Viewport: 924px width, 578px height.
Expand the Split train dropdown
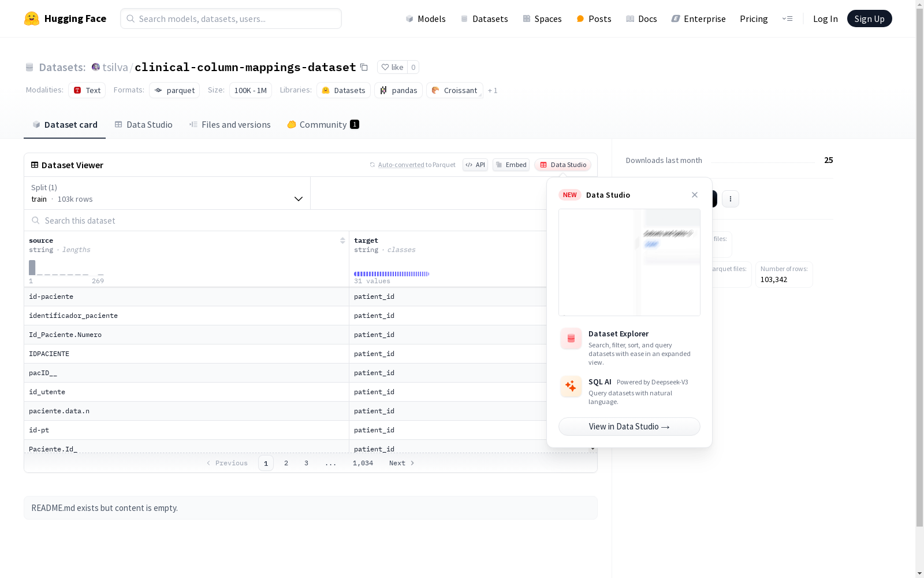tap(167, 193)
